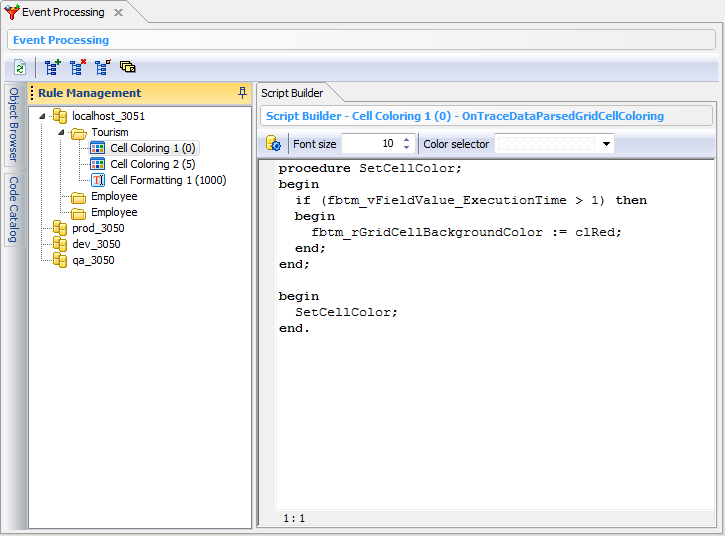Screen dimensions: 725x536
Task: Select Cell Coloring 2 (5) rule
Action: [153, 164]
